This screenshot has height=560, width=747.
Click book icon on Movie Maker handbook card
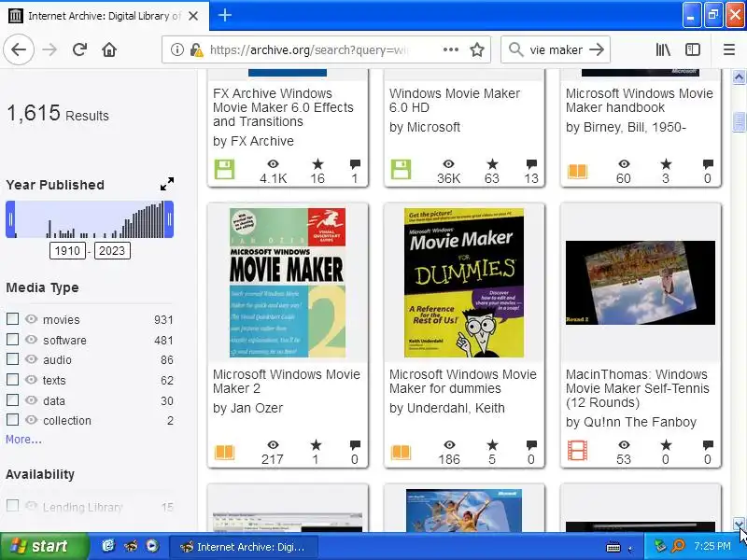pyautogui.click(x=577, y=171)
